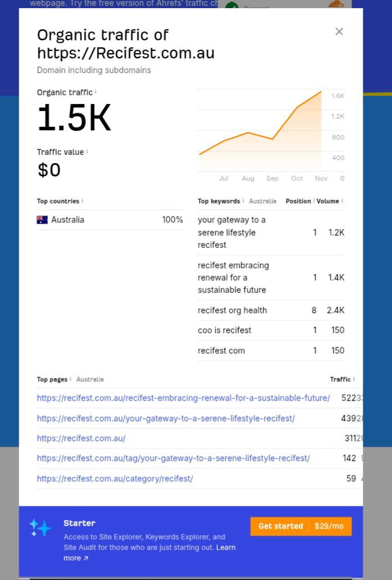
Task: Click the 'recifest org health' keyword row
Action: coord(232,310)
